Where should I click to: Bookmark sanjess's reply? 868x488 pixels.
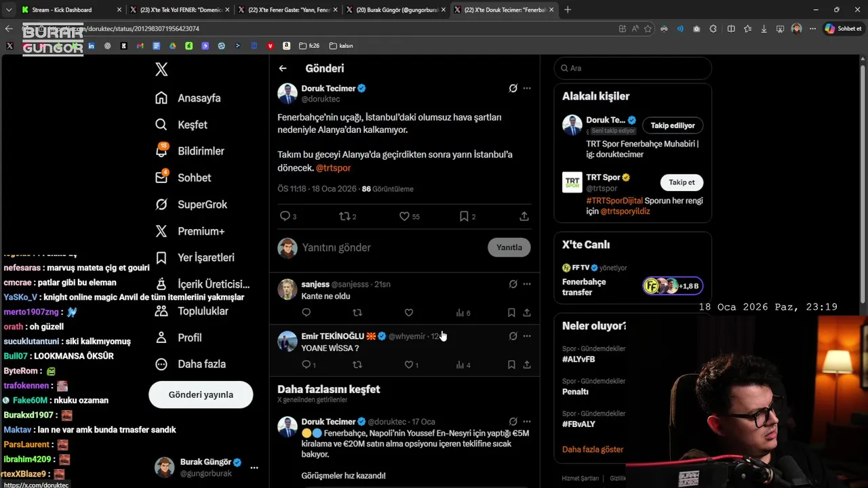pyautogui.click(x=511, y=312)
